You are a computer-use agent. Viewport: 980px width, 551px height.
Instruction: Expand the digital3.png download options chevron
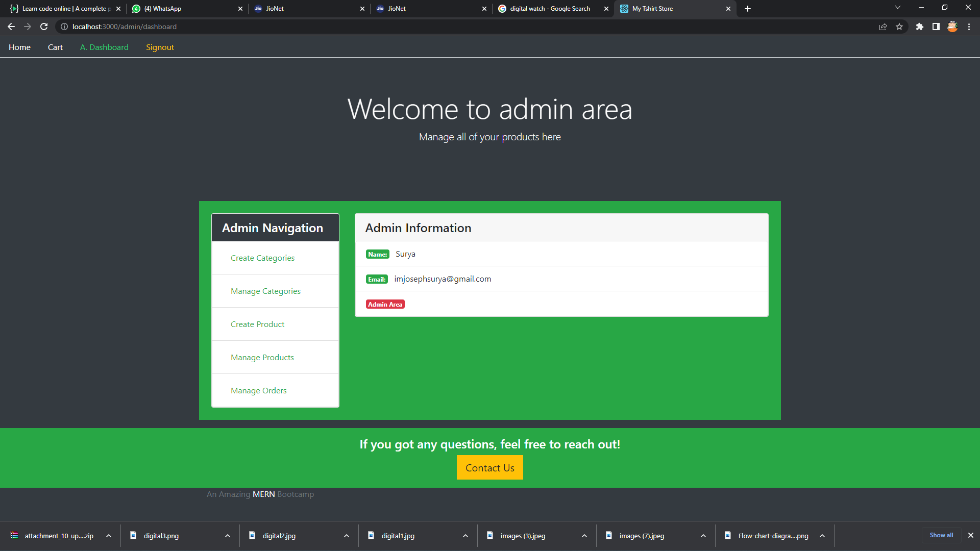(227, 536)
